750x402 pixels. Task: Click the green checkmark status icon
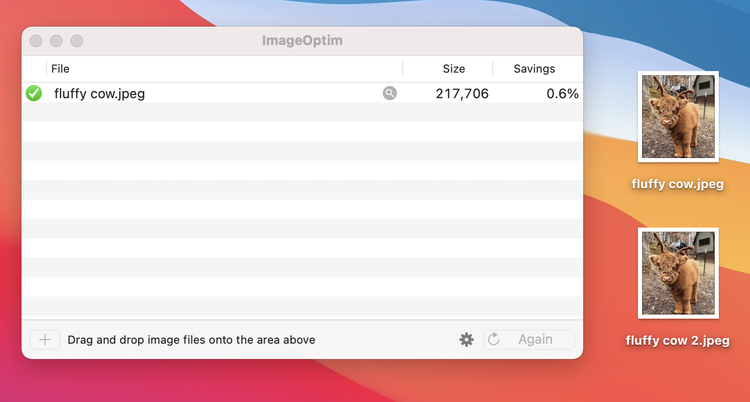coord(33,93)
